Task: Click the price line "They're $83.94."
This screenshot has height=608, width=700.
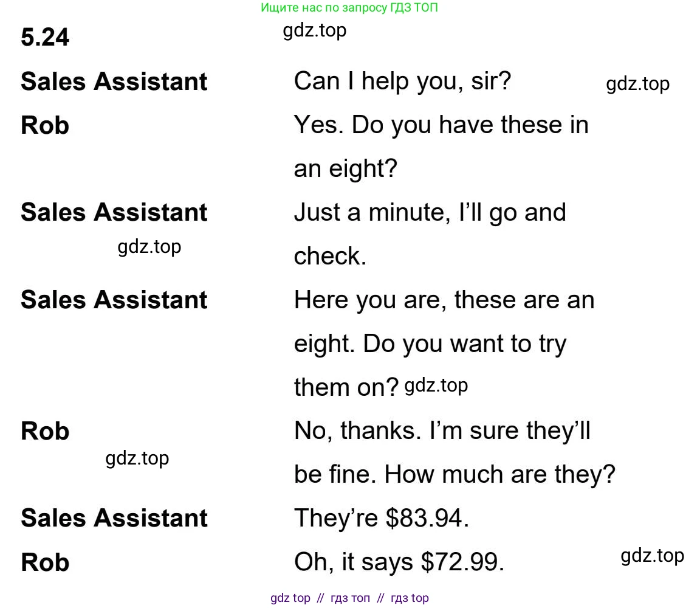Action: (381, 518)
